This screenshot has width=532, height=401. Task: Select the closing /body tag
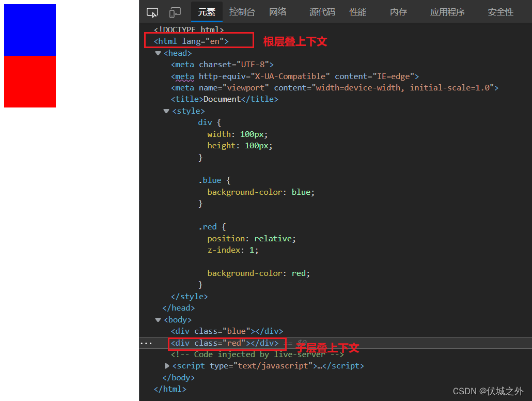(179, 378)
